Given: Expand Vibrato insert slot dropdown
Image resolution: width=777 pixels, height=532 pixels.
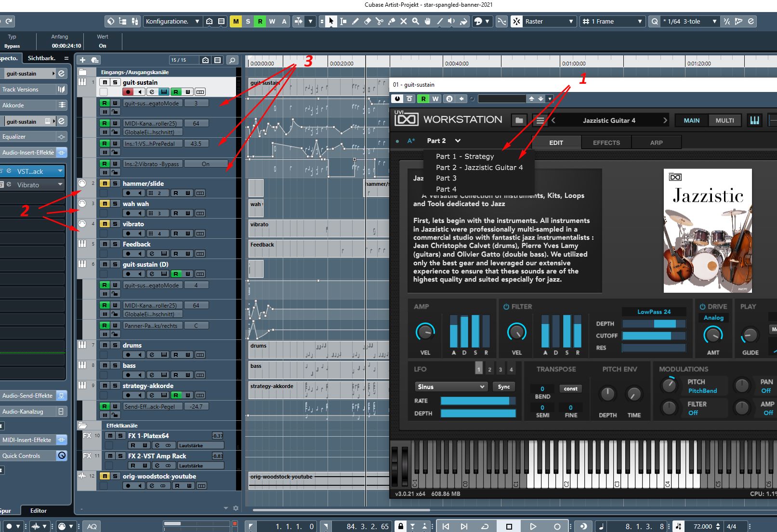Looking at the screenshot, I should point(60,184).
